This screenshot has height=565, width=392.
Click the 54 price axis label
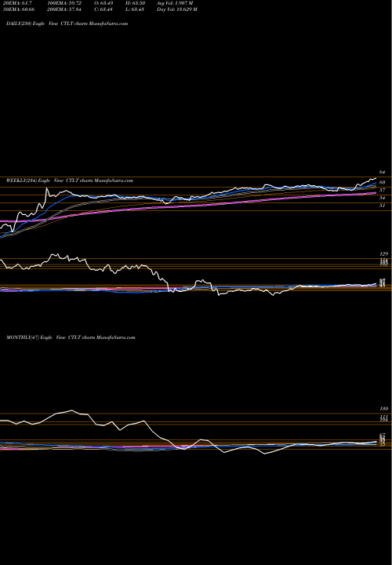(x=383, y=198)
